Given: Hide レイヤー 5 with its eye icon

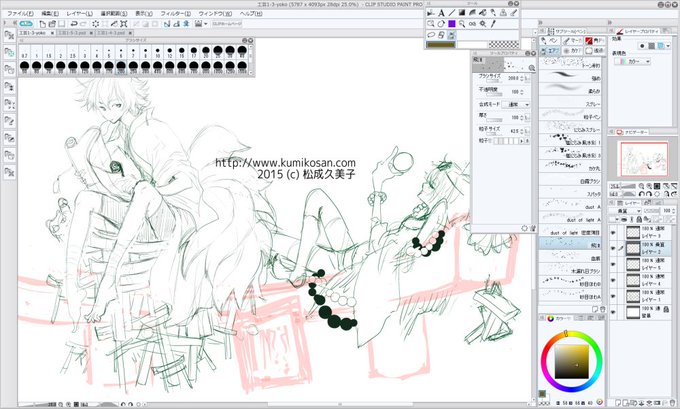Looking at the screenshot, I should click(x=613, y=265).
